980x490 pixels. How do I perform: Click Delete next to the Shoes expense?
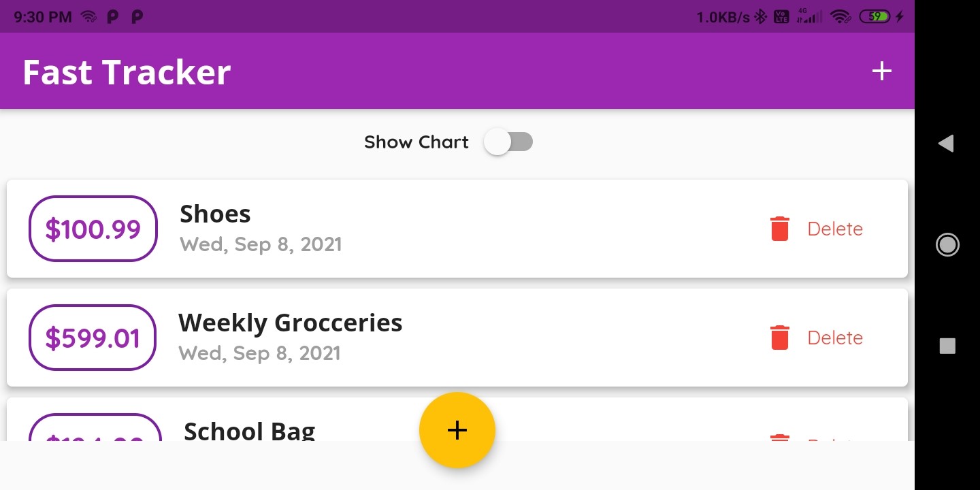835,229
